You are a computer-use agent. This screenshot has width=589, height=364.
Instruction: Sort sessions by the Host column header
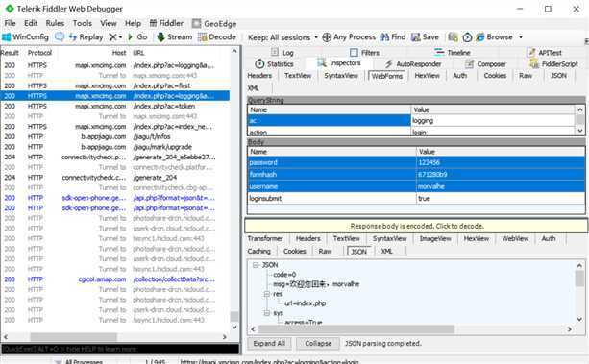click(x=119, y=53)
